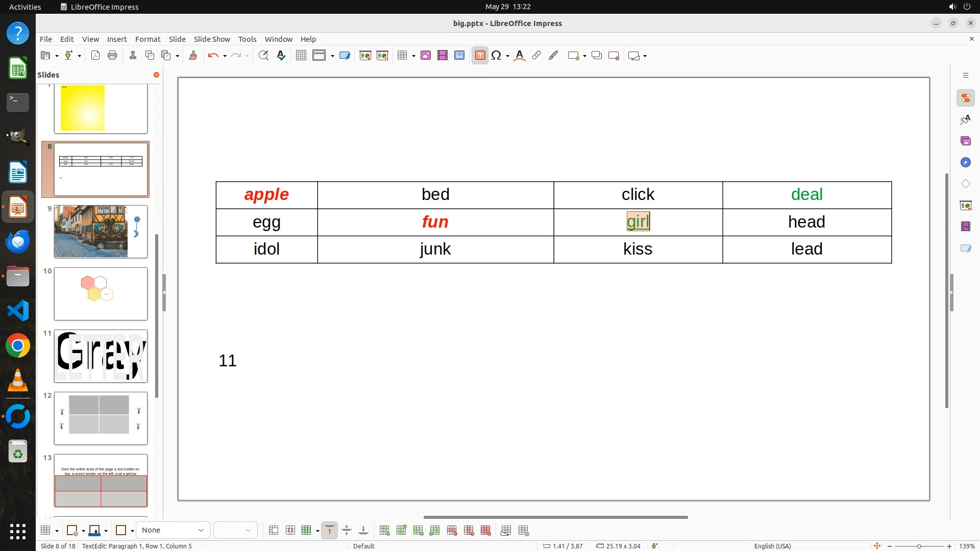Click Insert Audio or Video icon
Screen dimensions: 980x551
[443, 56]
